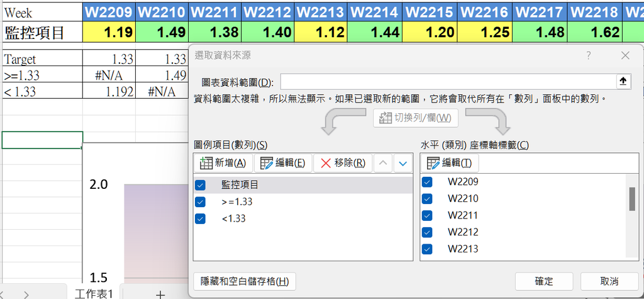Uncheck the W2210 category checkbox
This screenshot has height=299, width=644.
tap(427, 199)
